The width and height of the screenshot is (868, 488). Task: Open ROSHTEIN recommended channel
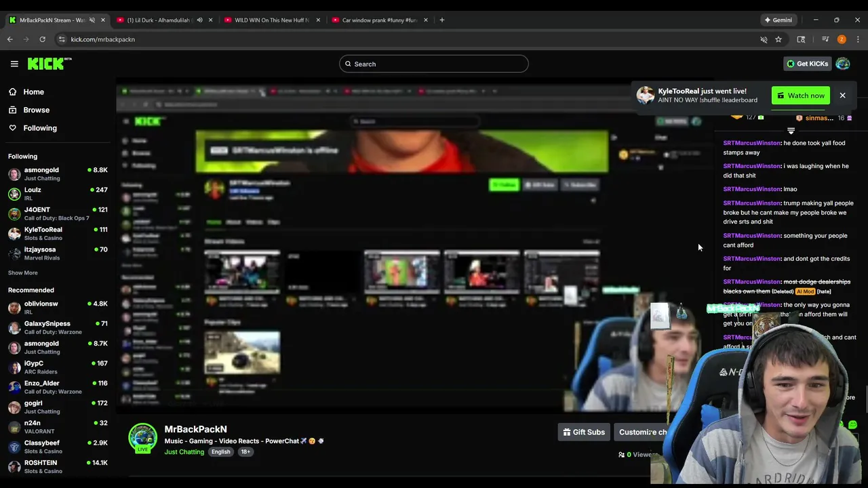point(57,466)
